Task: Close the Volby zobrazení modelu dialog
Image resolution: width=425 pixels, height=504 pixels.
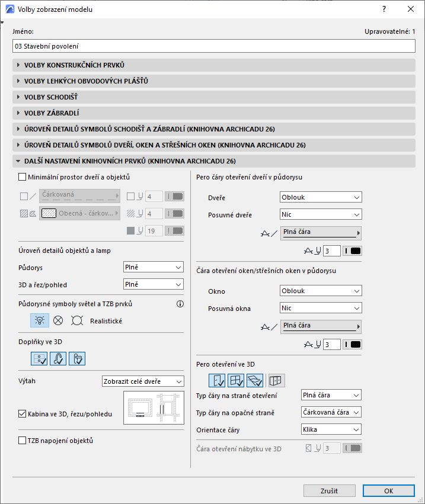Action: 411,9
